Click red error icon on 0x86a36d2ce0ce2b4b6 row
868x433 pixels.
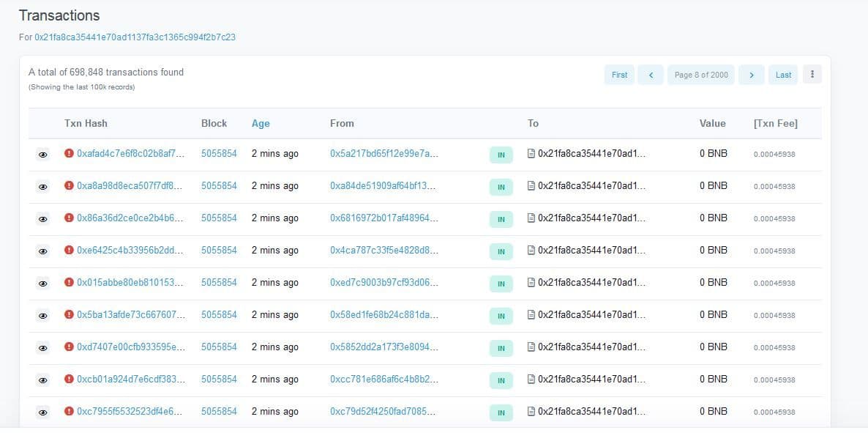[69, 218]
